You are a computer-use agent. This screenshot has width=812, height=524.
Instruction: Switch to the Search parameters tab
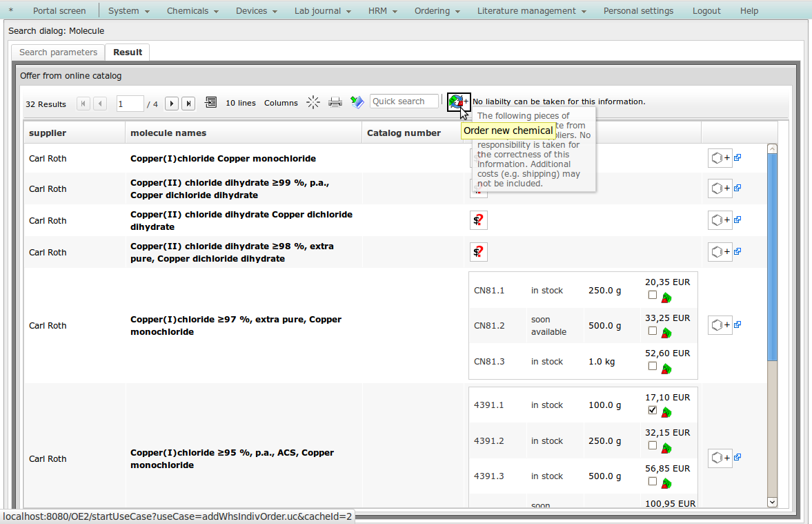(58, 52)
